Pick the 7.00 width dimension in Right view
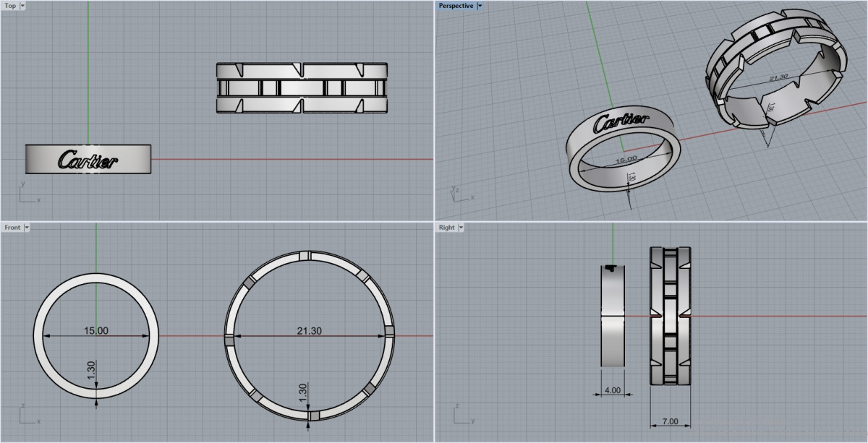Viewport: 868px width, 443px height. click(670, 421)
